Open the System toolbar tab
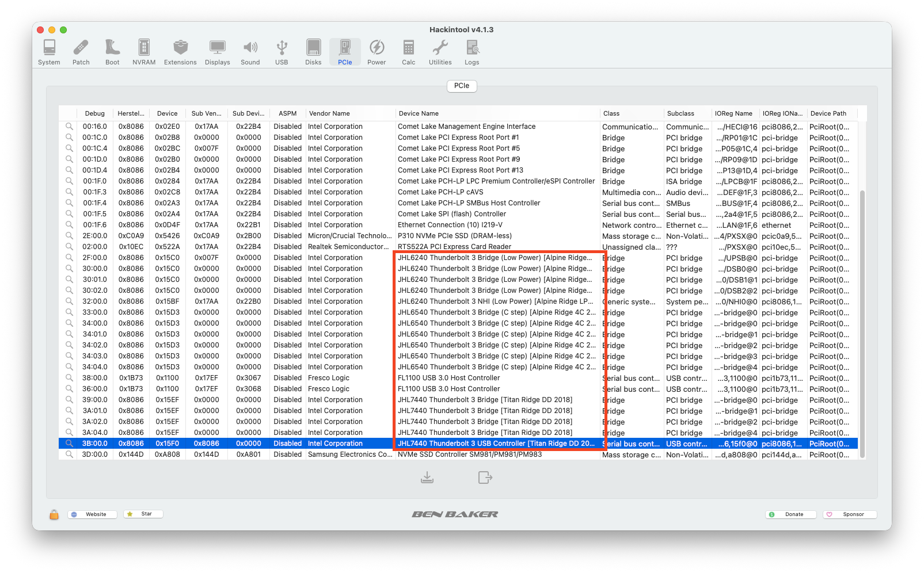 click(x=49, y=52)
